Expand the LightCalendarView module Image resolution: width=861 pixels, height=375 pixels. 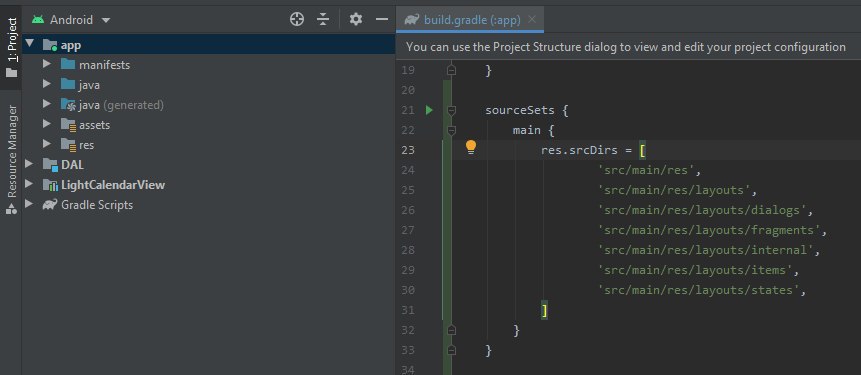(29, 184)
